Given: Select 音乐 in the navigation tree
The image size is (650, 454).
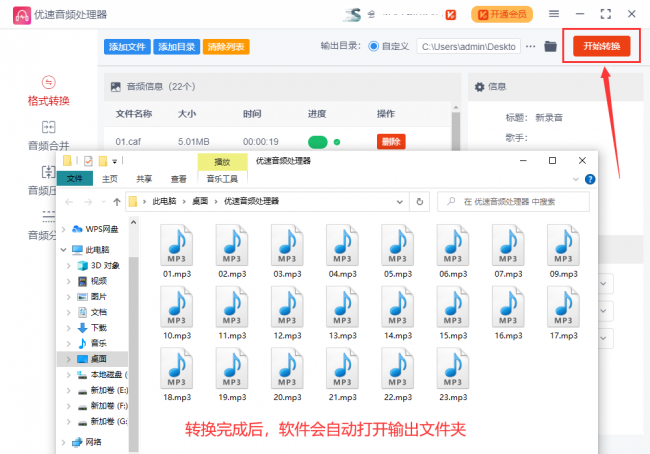Looking at the screenshot, I should 99,343.
